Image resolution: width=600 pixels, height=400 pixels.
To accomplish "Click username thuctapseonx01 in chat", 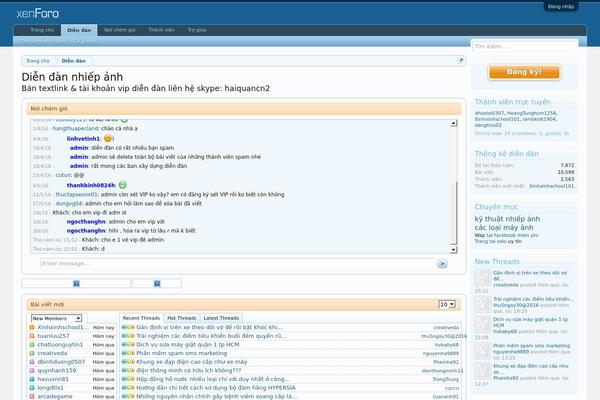I will pyautogui.click(x=77, y=194).
